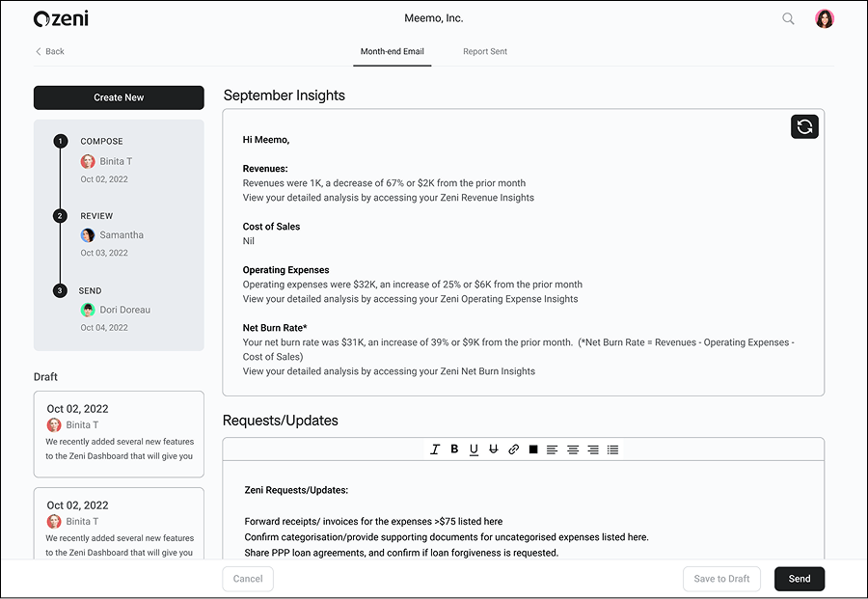Align text to the right

coord(593,449)
